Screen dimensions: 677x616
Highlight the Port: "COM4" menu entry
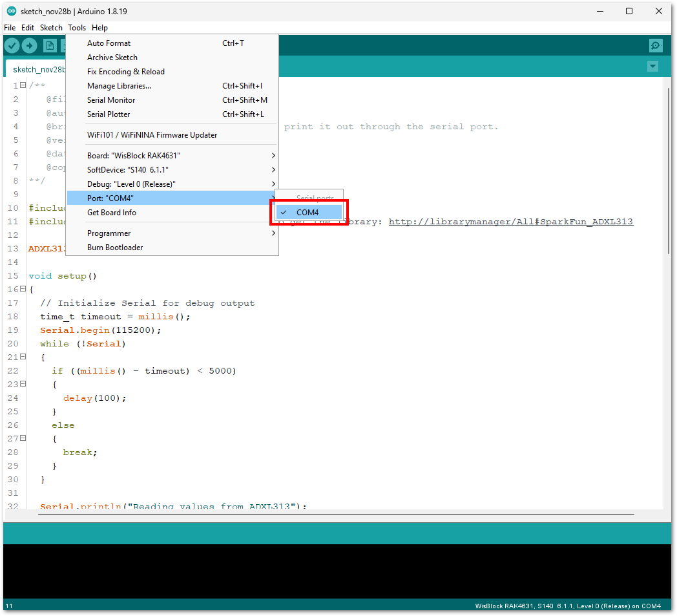(172, 198)
